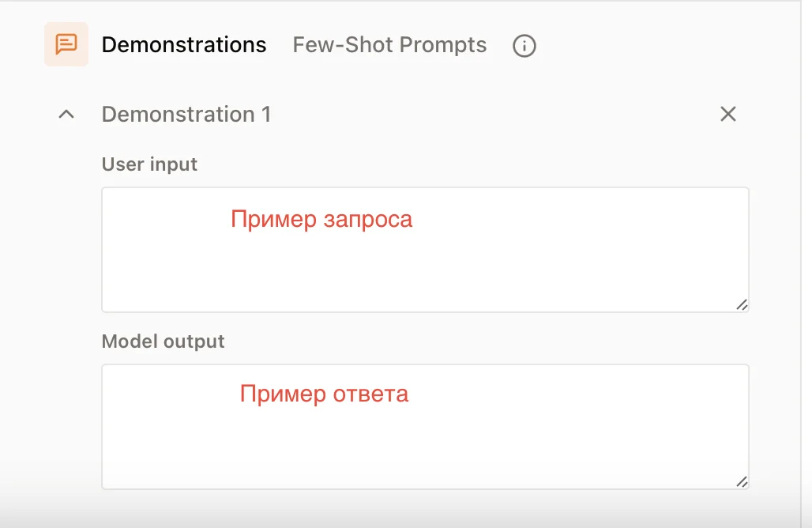The height and width of the screenshot is (528, 812).
Task: Click the orange speech-bubble Demonstrations icon
Action: pyautogui.click(x=66, y=44)
